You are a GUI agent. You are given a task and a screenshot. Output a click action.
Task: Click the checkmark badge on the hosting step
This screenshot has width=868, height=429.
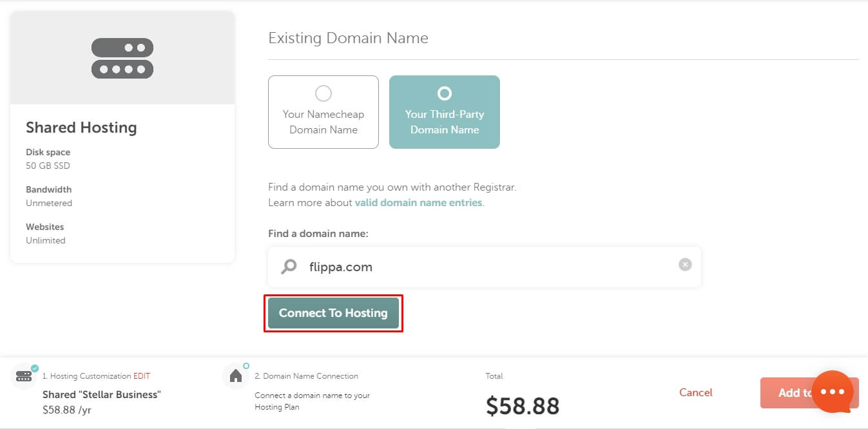point(35,368)
